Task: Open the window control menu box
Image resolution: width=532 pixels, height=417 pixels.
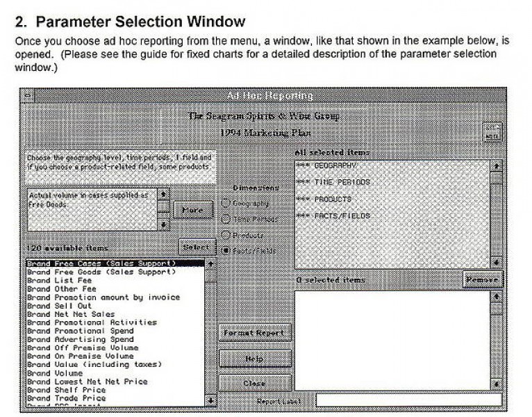Action: (28, 95)
